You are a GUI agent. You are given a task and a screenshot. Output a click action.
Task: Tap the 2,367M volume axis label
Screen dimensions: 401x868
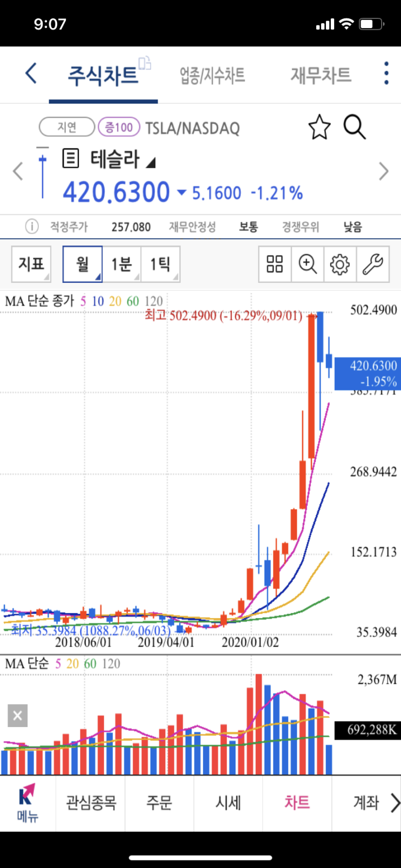(377, 679)
